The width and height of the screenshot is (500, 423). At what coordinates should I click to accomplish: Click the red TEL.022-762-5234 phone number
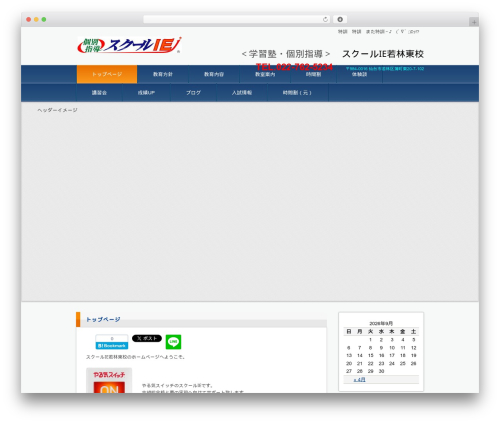pos(294,67)
